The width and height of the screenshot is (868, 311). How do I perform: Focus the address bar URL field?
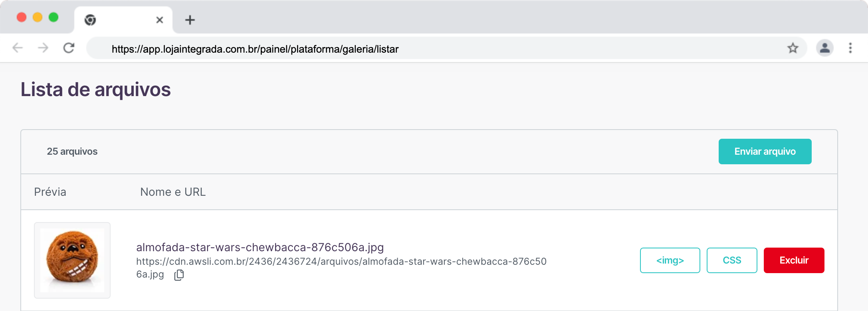(x=399, y=49)
